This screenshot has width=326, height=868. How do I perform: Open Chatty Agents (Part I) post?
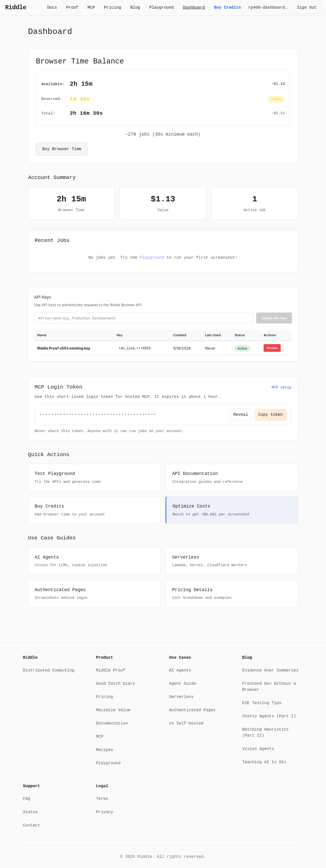click(x=269, y=716)
